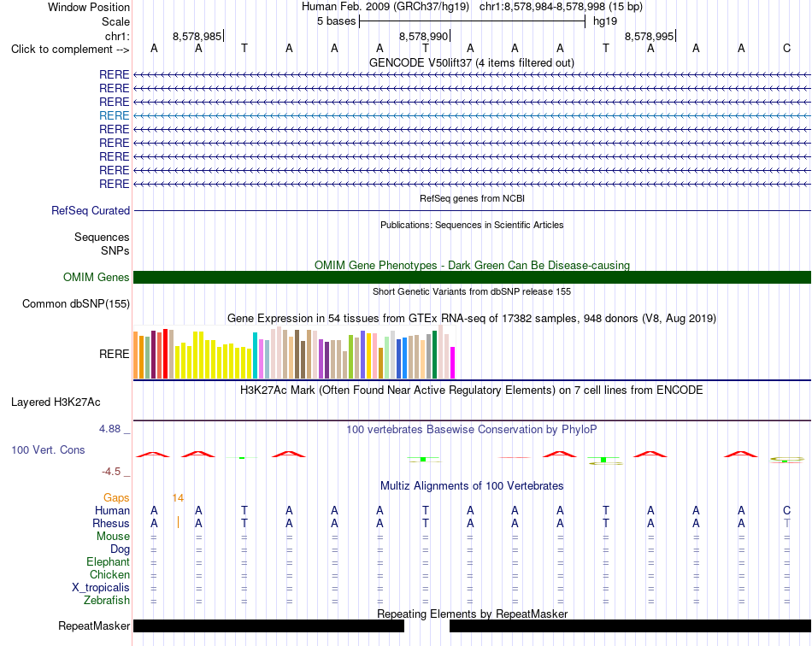Click the Layered H3K27Ac label
The height and width of the screenshot is (646, 812).
[56, 402]
